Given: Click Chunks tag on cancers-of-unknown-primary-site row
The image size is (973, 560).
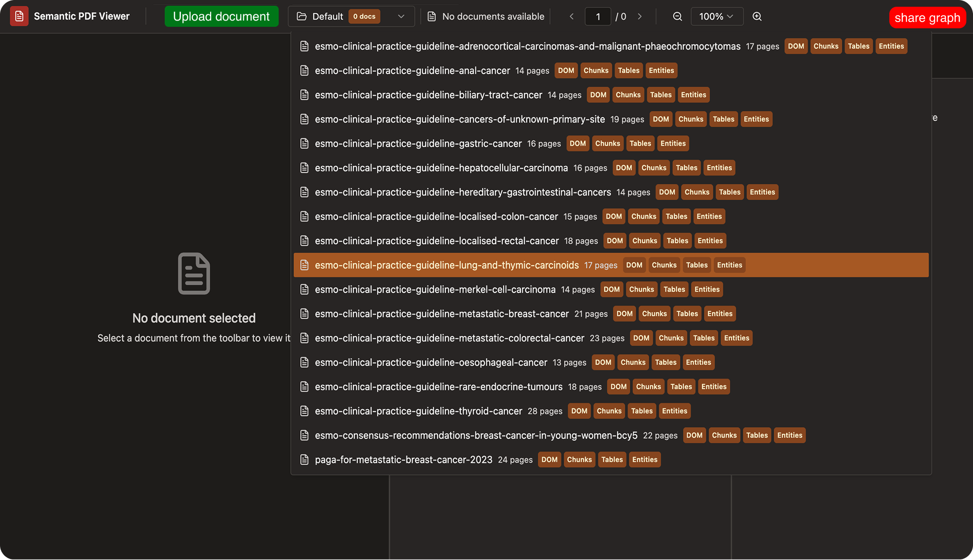Looking at the screenshot, I should [691, 119].
